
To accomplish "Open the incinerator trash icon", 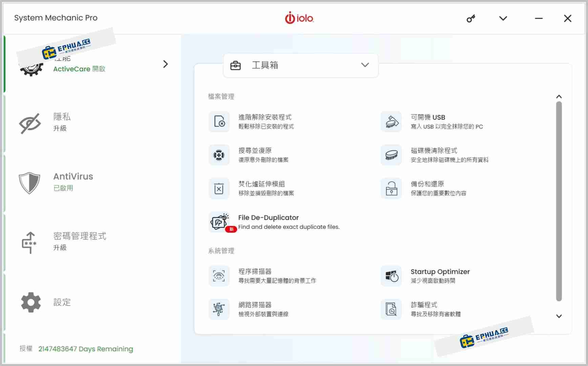I will (x=219, y=188).
